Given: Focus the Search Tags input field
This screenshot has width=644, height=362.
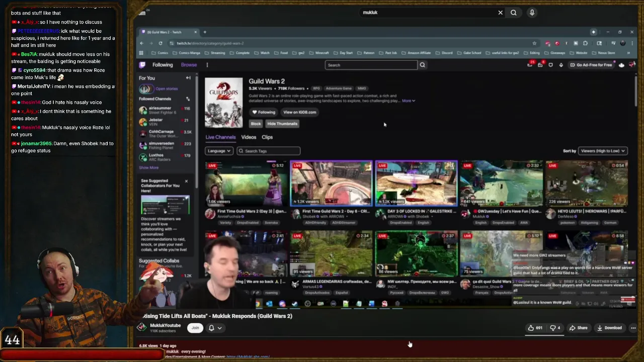Looking at the screenshot, I should click(268, 151).
